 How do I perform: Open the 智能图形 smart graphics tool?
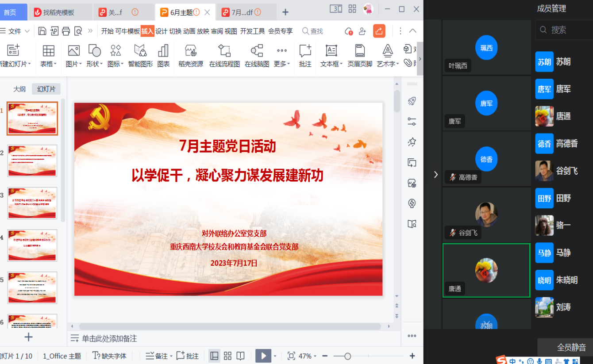click(140, 56)
